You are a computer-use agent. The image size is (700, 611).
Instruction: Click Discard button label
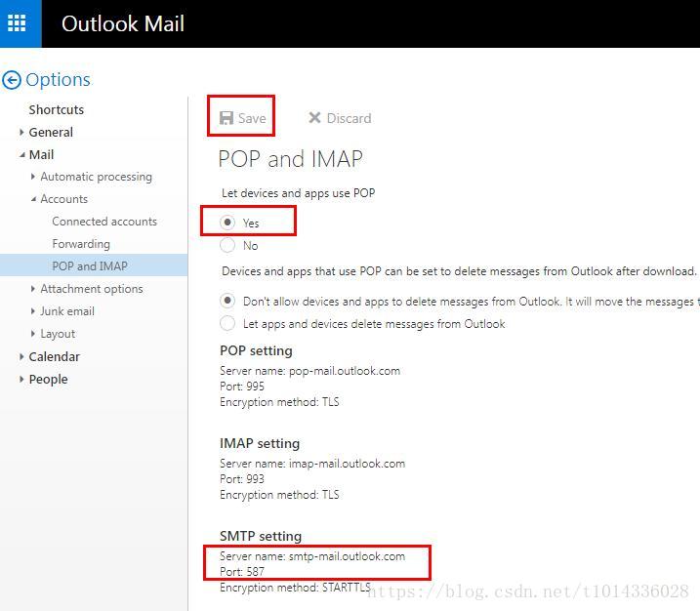tap(350, 118)
